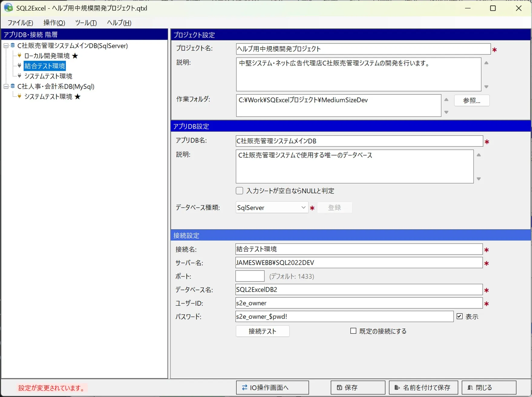
Task: Click scroll-up arrow of project 説明 box
Action: [x=486, y=63]
